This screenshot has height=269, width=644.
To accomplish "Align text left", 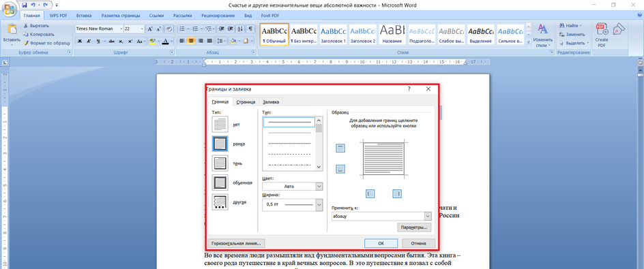I will (181, 41).
